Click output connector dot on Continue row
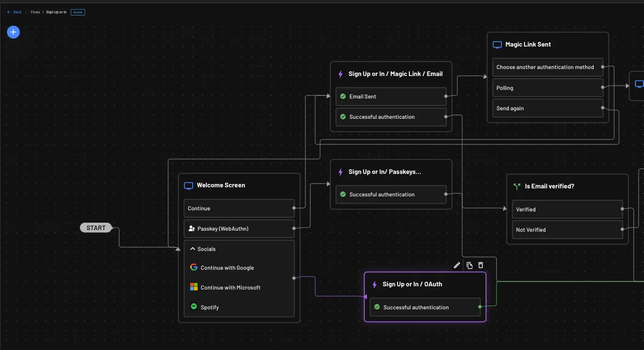 (294, 208)
